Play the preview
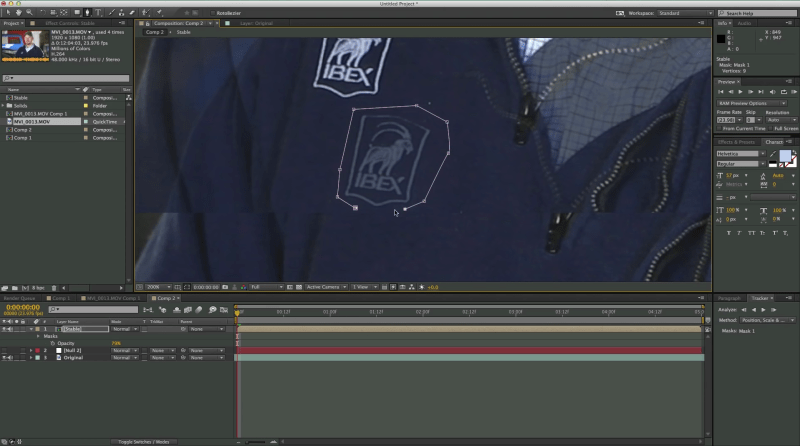Viewport: 800px width, 446px height. (x=741, y=92)
